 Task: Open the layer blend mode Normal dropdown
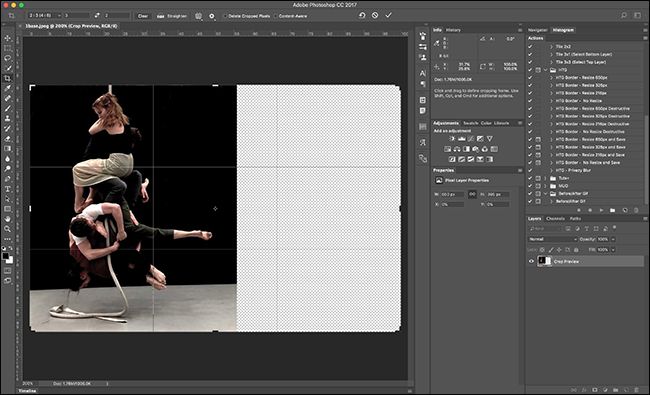553,239
